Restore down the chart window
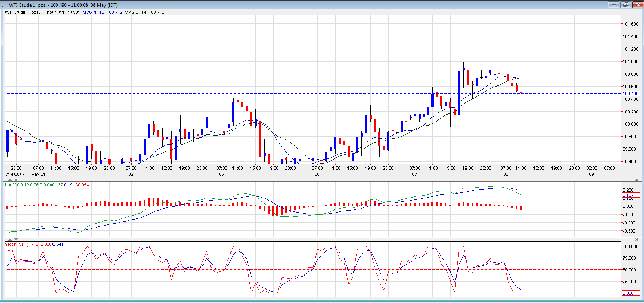This screenshot has height=303, width=644. [x=625, y=5]
